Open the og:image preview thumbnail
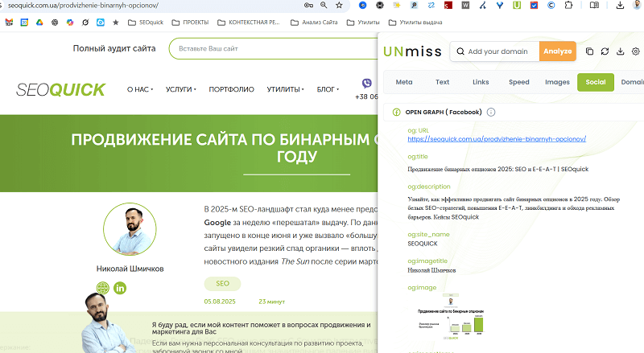This screenshot has width=644, height=353. pos(451,316)
